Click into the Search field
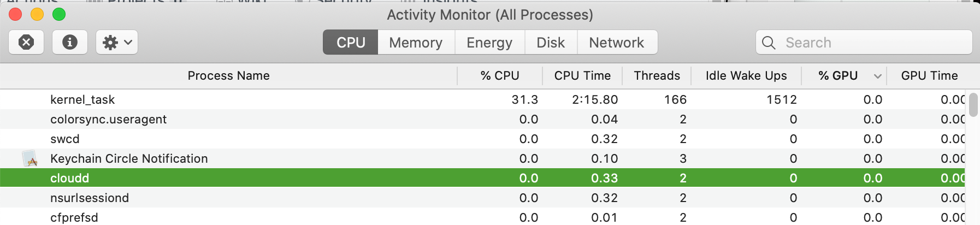Screen dimensions: 980x225 click(864, 42)
